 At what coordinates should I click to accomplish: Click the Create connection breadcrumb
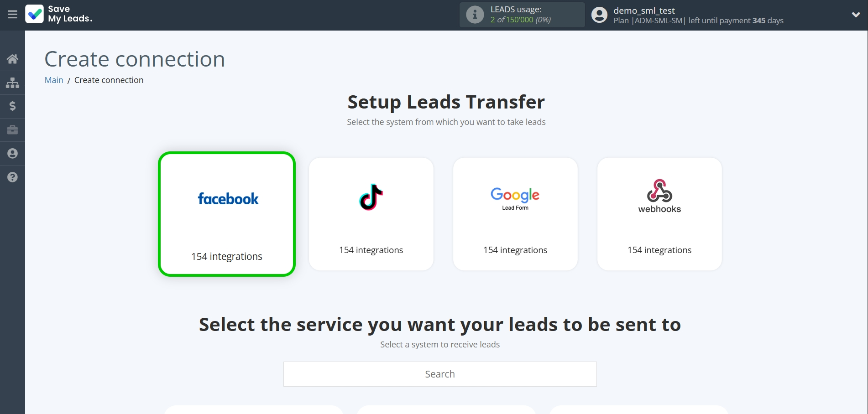(x=109, y=80)
